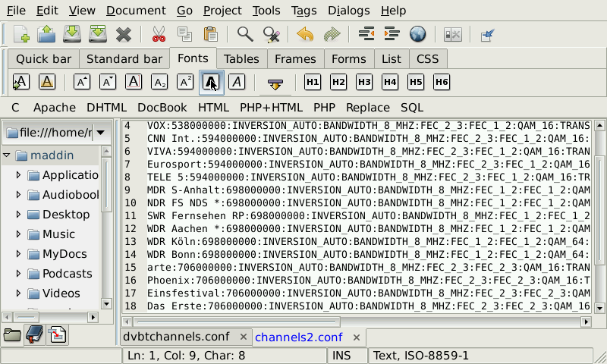Redo the action with the toolbar arrow
Screen dimensions: 607x364
[332, 34]
